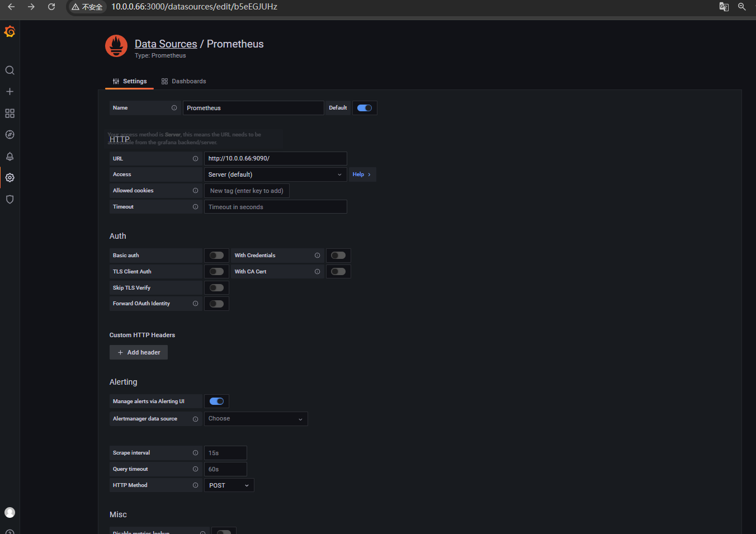756x534 pixels.
Task: Open the Search dashboards magnifier icon
Action: pos(10,70)
